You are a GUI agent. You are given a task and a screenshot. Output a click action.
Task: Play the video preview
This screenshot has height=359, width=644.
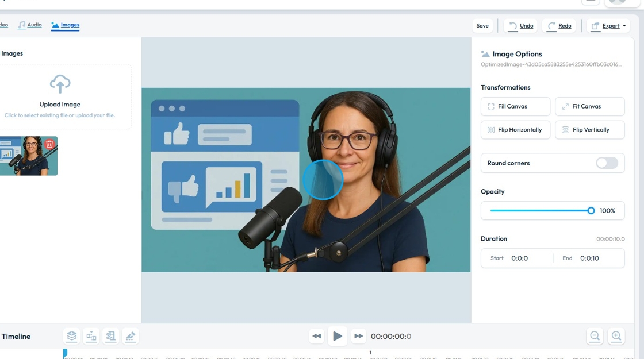[x=337, y=336]
